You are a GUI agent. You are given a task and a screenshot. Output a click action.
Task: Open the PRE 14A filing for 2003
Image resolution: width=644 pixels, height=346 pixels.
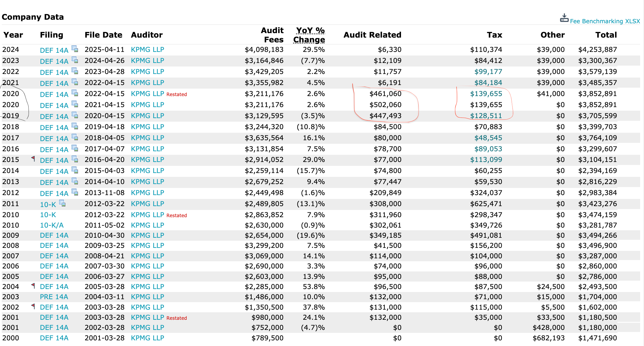[54, 297]
